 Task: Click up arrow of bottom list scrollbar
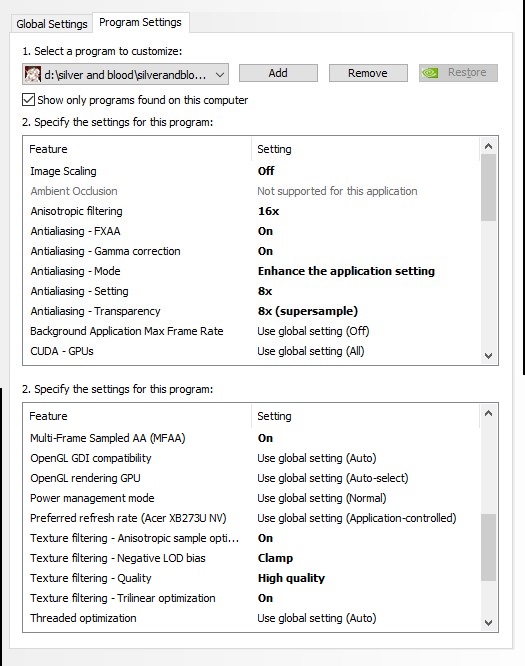pos(488,413)
